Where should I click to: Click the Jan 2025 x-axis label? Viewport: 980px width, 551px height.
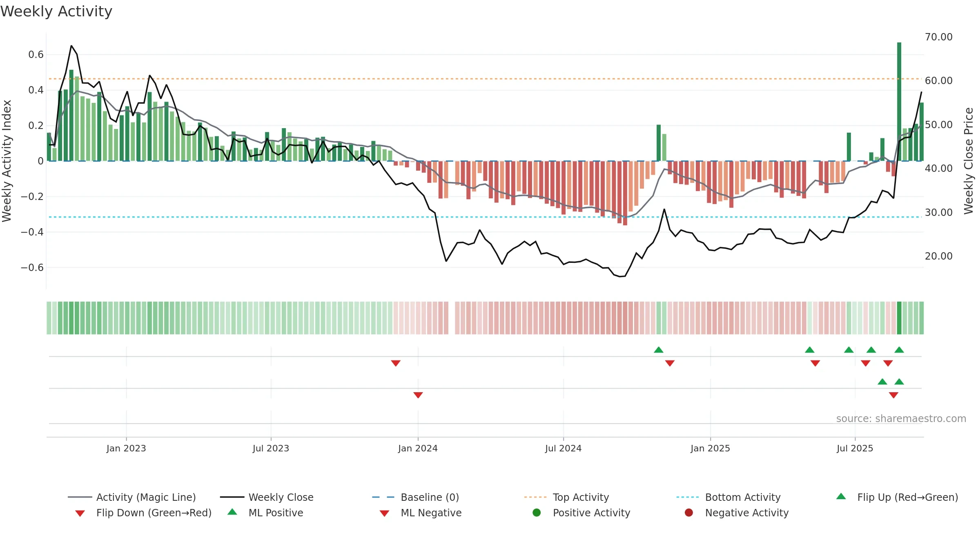point(710,448)
